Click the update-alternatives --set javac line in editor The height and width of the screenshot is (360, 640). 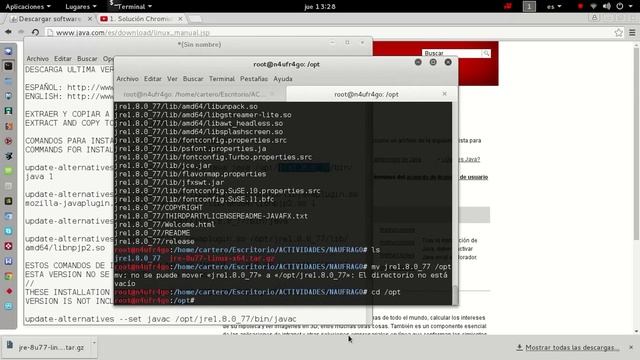pos(160,319)
